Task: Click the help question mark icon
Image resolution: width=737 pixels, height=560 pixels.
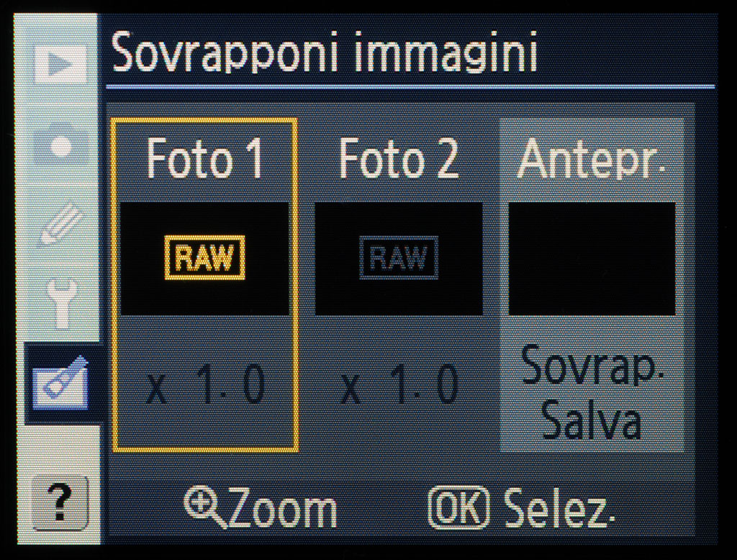Action: (x=60, y=503)
